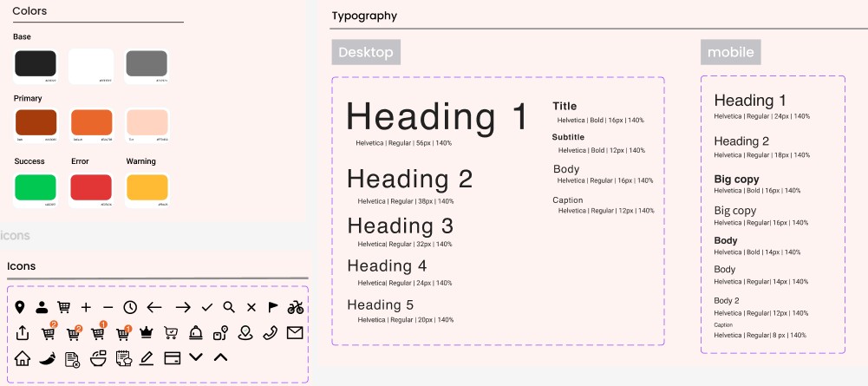The height and width of the screenshot is (386, 868).
Task: Select the Desktop typography label
Action: [x=365, y=52]
